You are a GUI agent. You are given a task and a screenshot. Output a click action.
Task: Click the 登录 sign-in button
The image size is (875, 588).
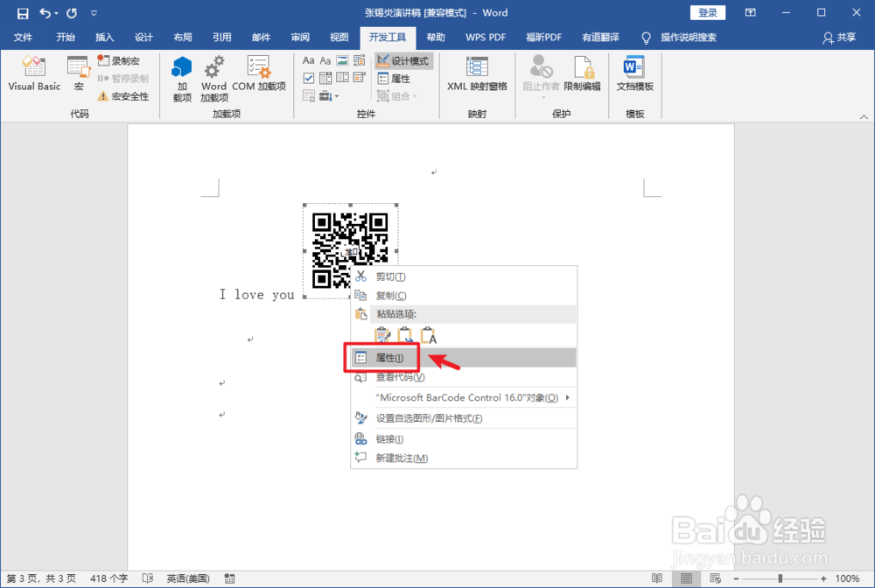click(708, 13)
